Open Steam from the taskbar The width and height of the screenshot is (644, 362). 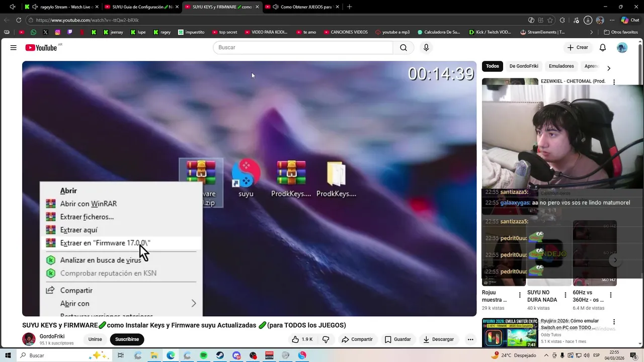pyautogui.click(x=220, y=355)
